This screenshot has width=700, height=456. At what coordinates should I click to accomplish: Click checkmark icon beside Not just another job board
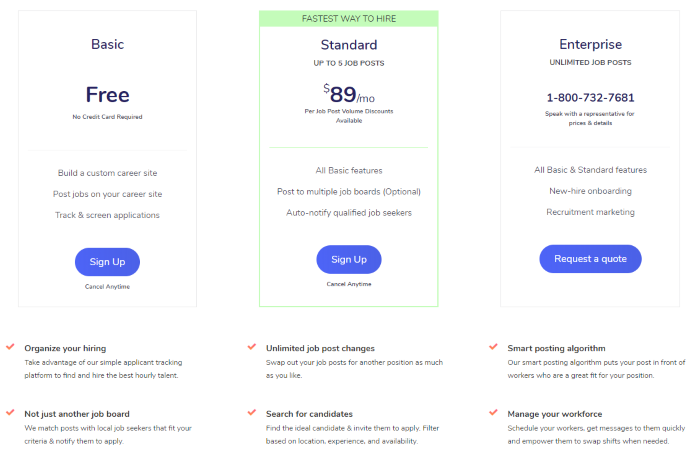point(9,412)
